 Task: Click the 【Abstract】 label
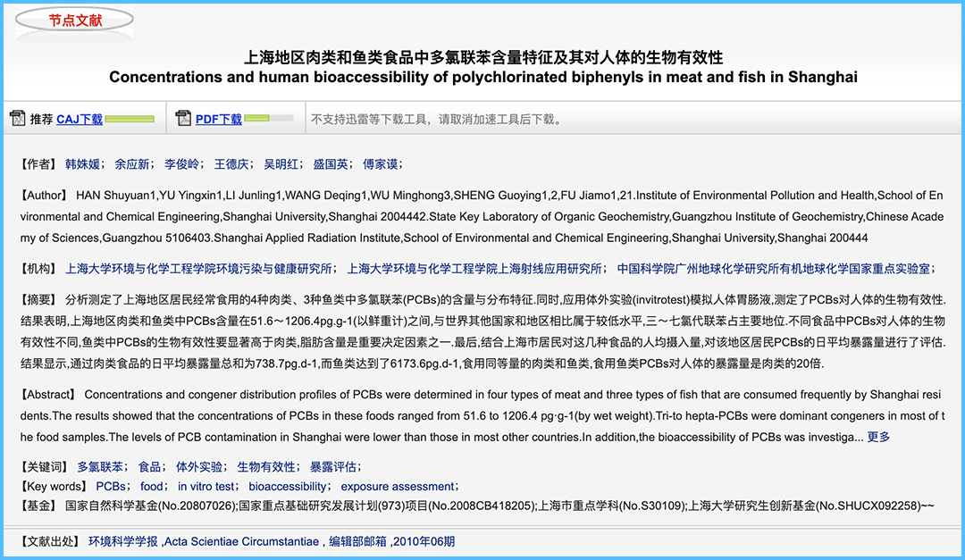[47, 395]
